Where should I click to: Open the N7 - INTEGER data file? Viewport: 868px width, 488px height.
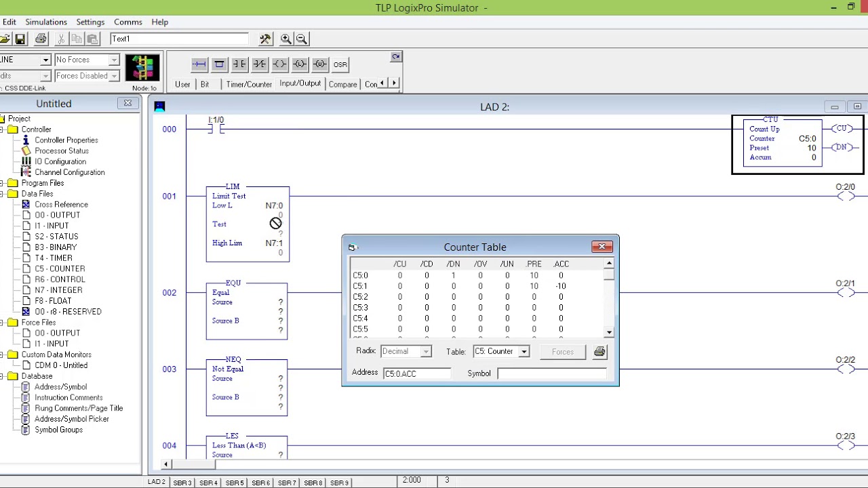click(58, 290)
